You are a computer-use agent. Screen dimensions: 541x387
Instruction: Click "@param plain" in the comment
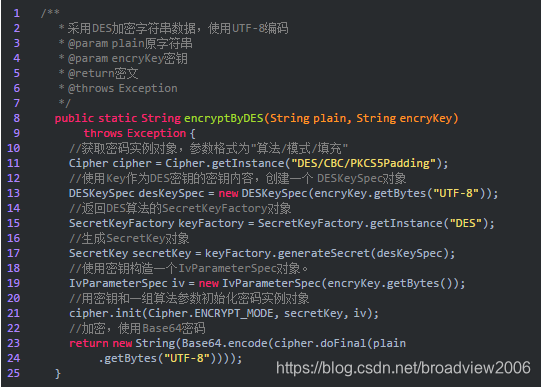click(x=106, y=44)
